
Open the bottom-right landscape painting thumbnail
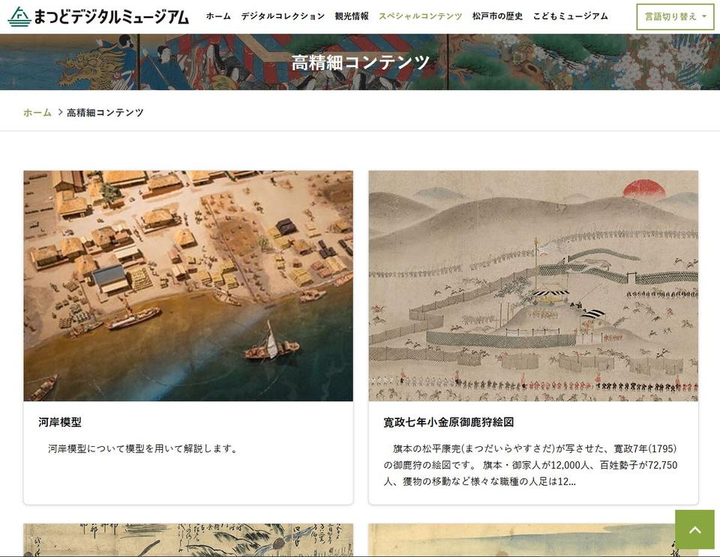pyautogui.click(x=522, y=540)
